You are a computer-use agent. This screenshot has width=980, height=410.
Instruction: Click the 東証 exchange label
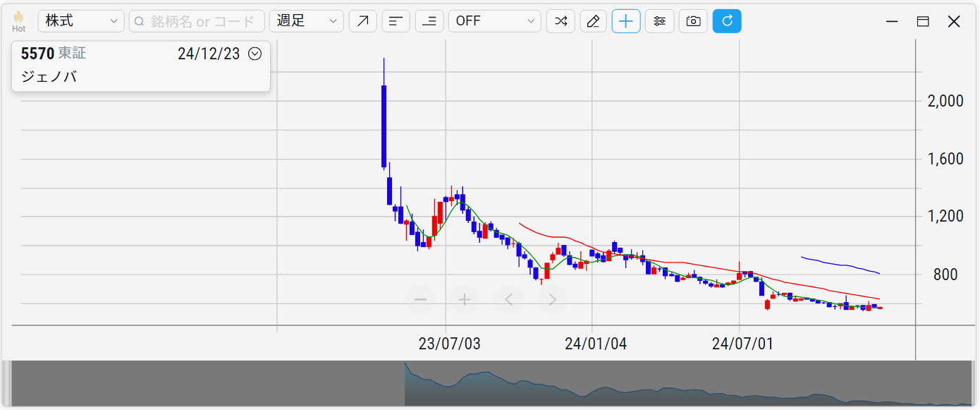[x=72, y=54]
